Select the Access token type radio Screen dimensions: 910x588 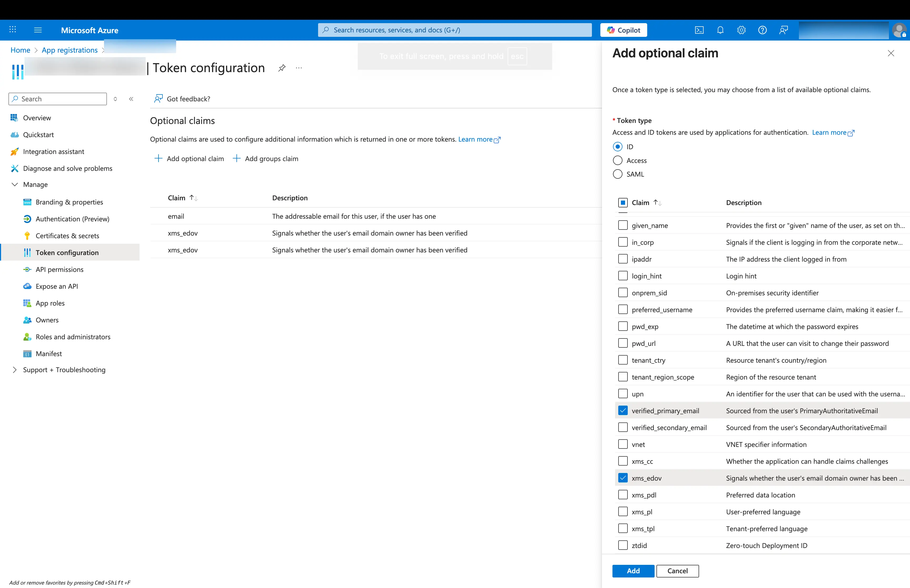tap(617, 160)
